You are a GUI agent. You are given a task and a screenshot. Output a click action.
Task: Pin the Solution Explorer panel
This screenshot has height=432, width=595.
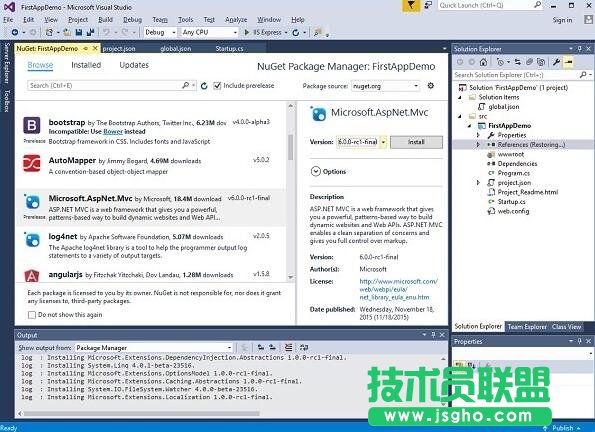pos(579,49)
